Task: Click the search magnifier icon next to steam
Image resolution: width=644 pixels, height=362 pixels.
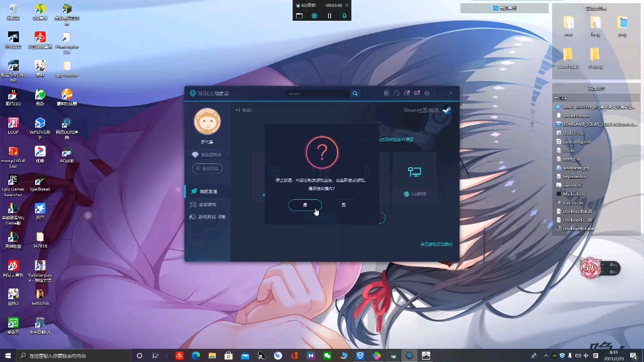Action: [x=355, y=92]
